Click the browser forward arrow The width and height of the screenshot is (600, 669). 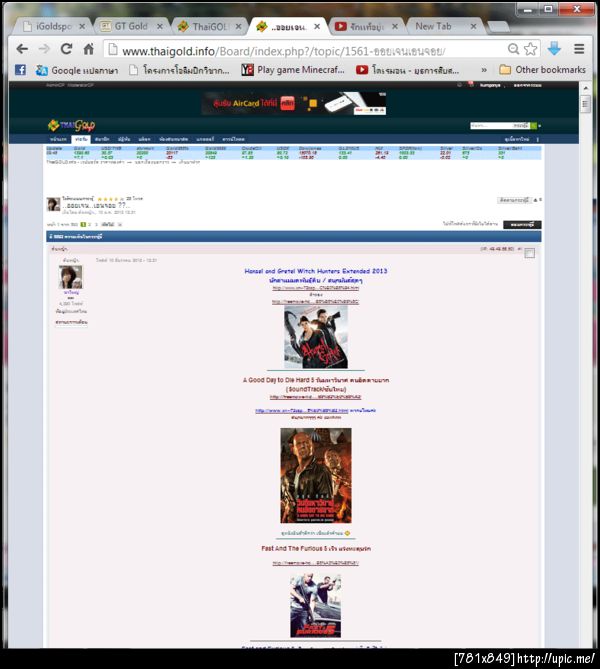click(x=44, y=49)
